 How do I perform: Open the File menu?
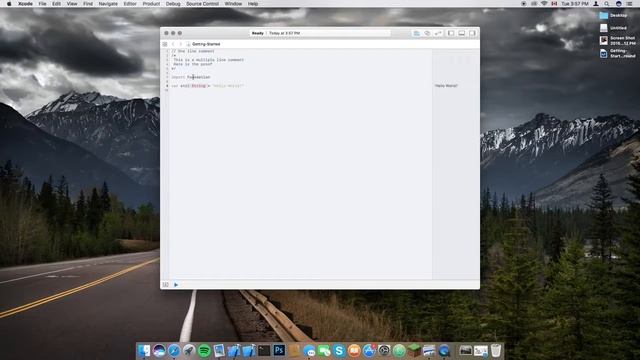tap(42, 4)
